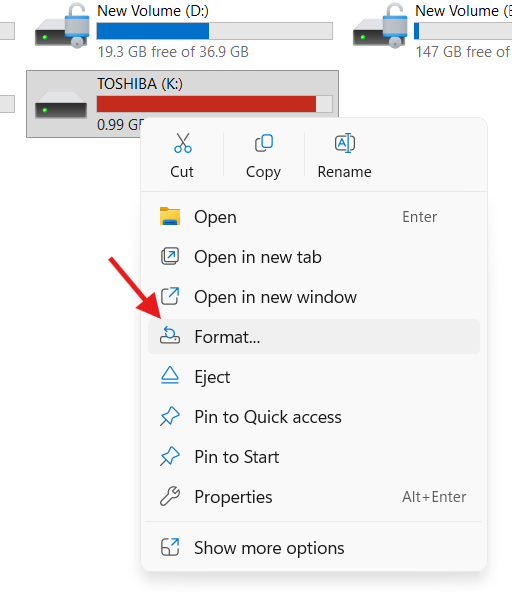This screenshot has width=512, height=592.
Task: Click the pin icon beside Pin to Start
Action: pyautogui.click(x=170, y=456)
